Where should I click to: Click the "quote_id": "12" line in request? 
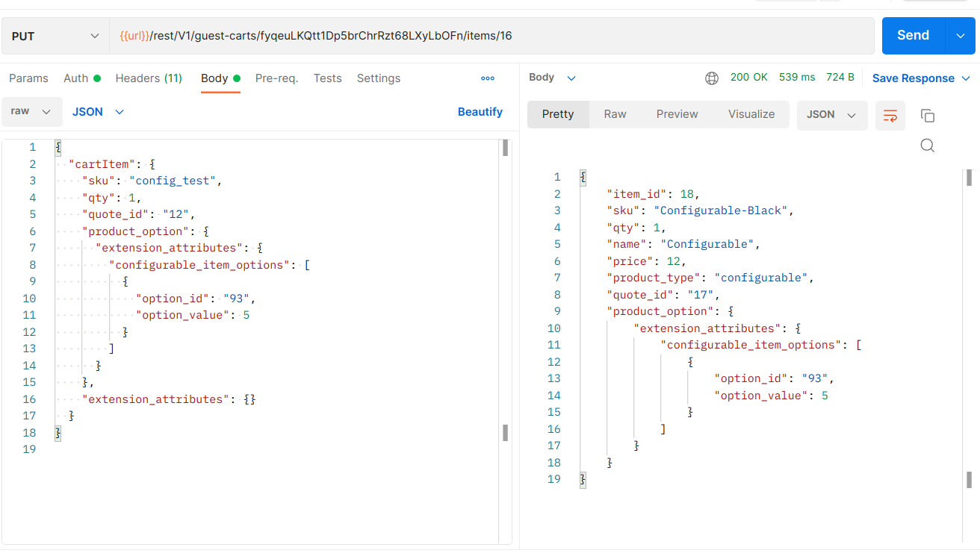138,214
